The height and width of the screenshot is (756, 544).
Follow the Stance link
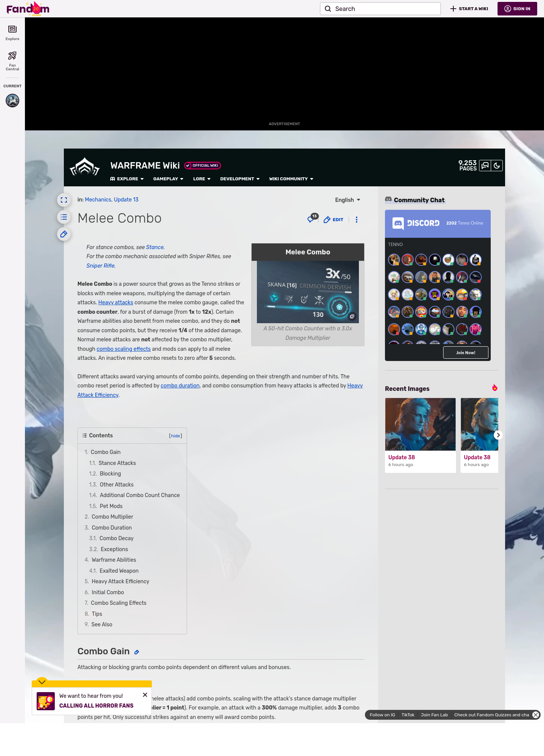pos(155,247)
